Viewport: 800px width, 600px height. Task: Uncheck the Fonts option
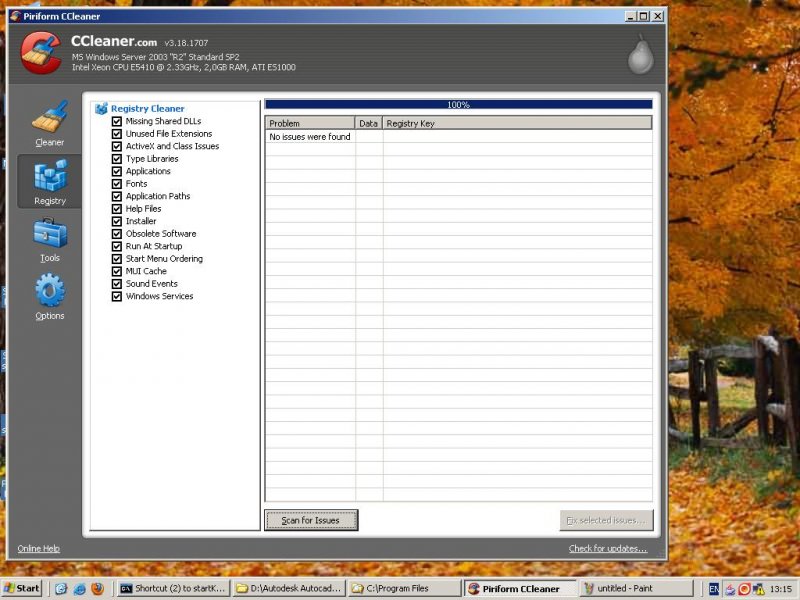pos(117,184)
